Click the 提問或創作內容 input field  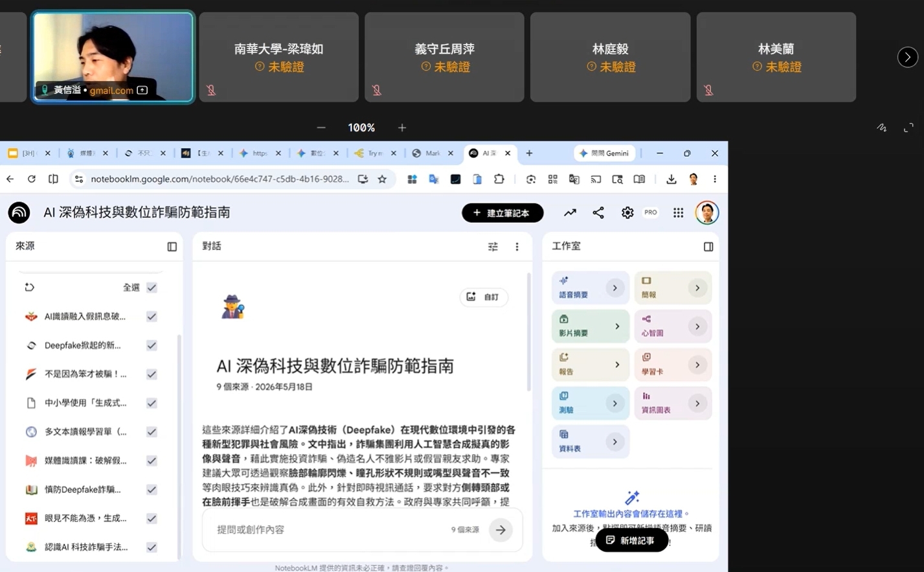click(330, 530)
